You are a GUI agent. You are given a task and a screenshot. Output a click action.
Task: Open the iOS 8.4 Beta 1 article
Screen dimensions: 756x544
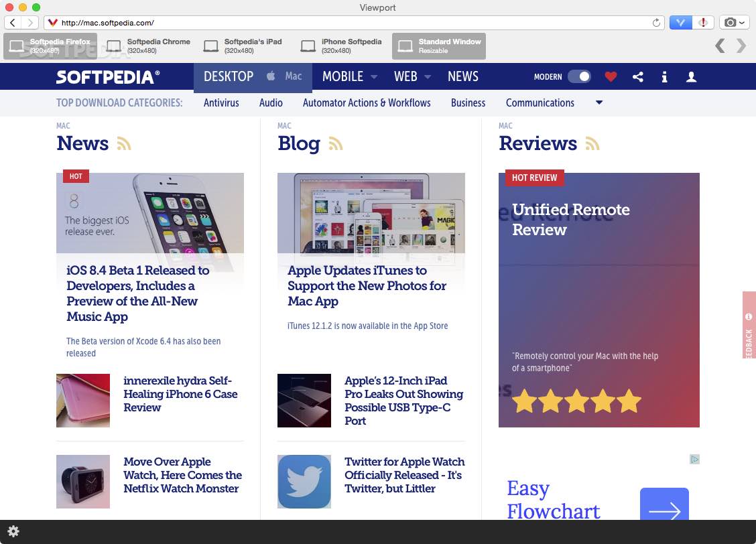pyautogui.click(x=138, y=293)
